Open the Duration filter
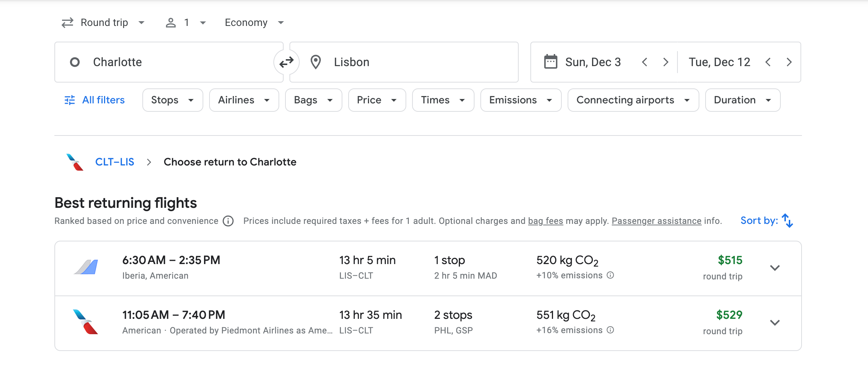868x374 pixels. tap(742, 100)
